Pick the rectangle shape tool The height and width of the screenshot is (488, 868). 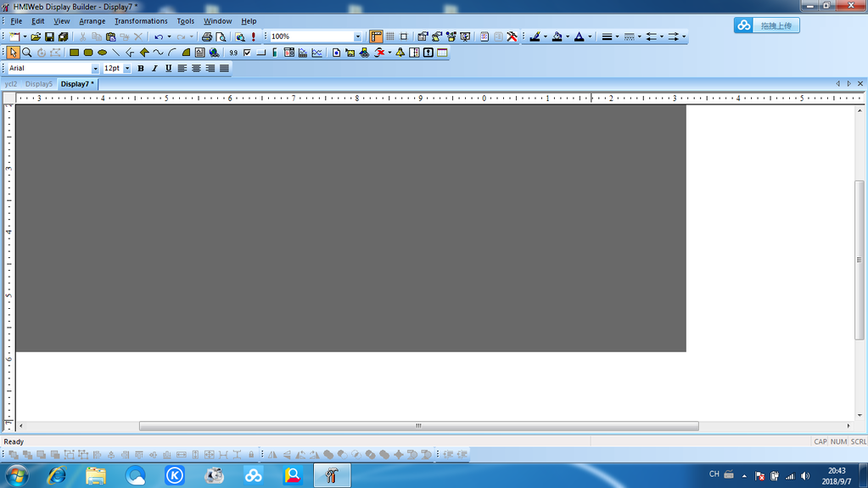click(x=74, y=53)
